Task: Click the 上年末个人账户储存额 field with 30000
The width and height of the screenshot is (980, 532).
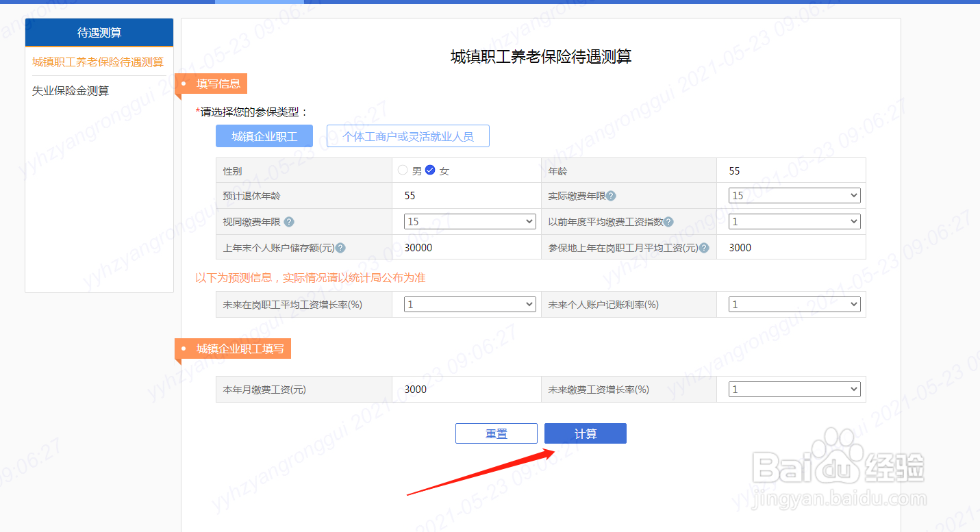Action: (x=466, y=248)
